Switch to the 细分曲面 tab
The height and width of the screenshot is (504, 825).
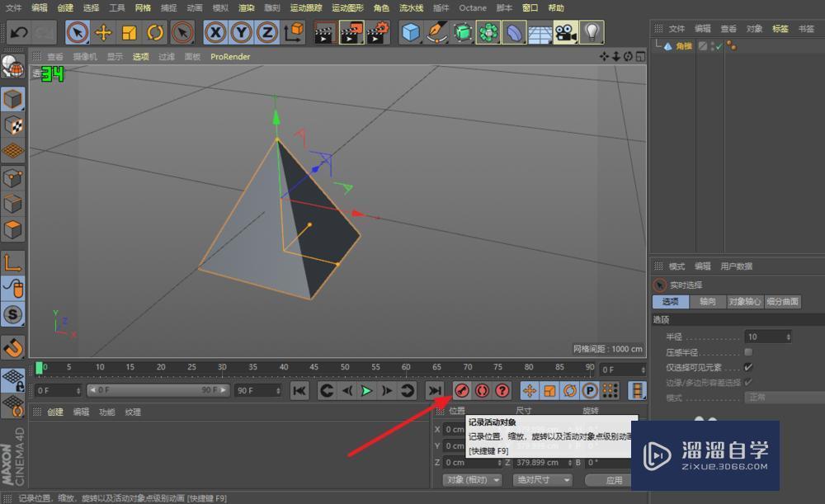point(782,301)
